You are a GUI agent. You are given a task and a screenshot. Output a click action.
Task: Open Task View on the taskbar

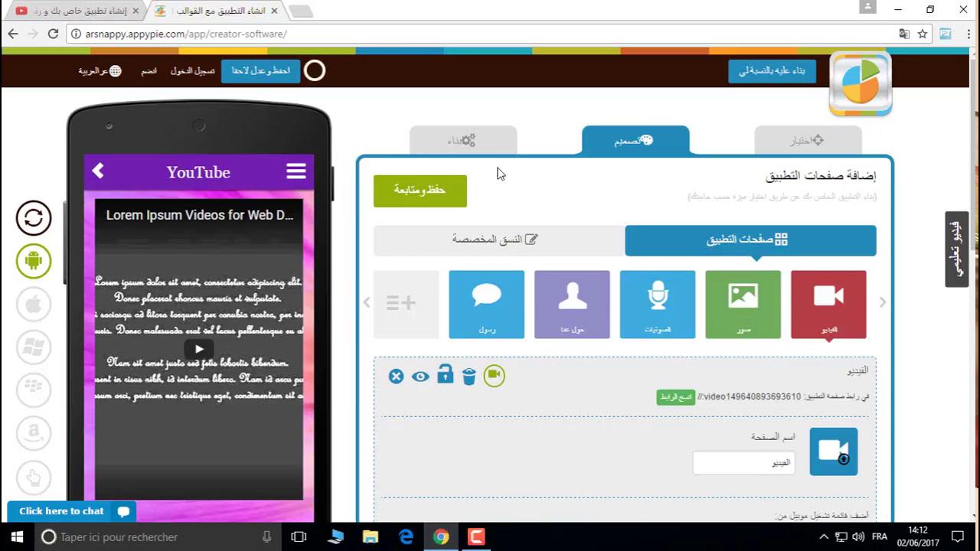(x=299, y=537)
